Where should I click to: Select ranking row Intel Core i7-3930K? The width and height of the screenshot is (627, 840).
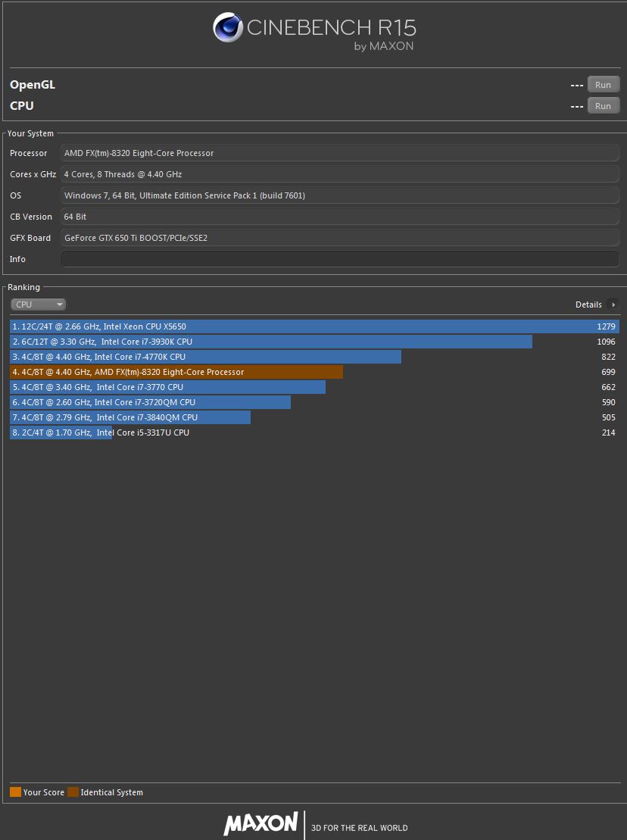point(314,342)
